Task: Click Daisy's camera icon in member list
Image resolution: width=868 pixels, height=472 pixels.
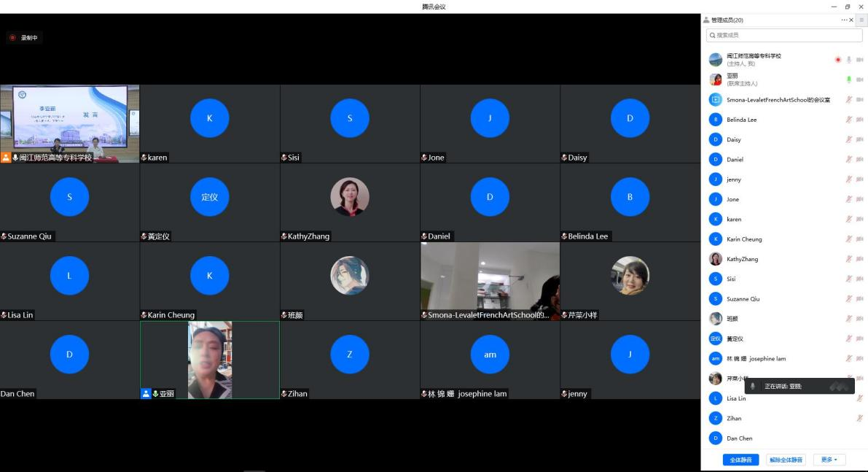Action: tap(860, 139)
